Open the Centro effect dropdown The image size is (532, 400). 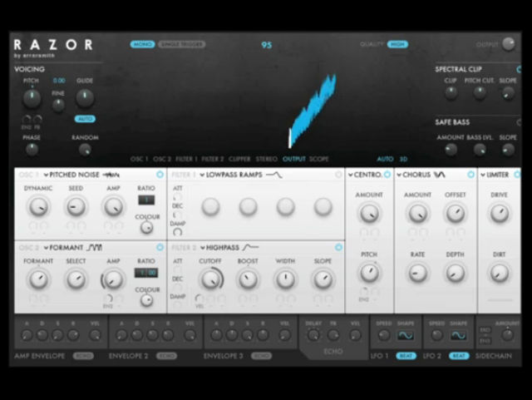tap(365, 175)
